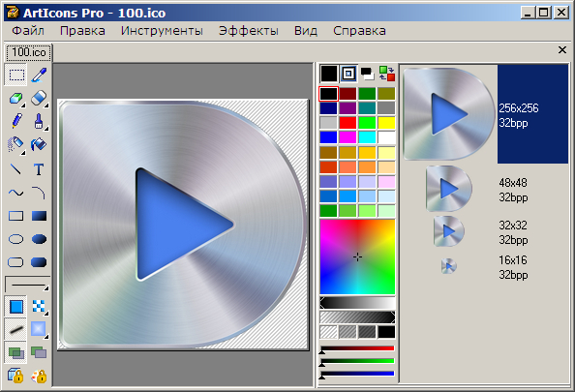Screen dimensions: 575x392
Task: Click the cube lock icon
Action: pyautogui.click(x=15, y=376)
